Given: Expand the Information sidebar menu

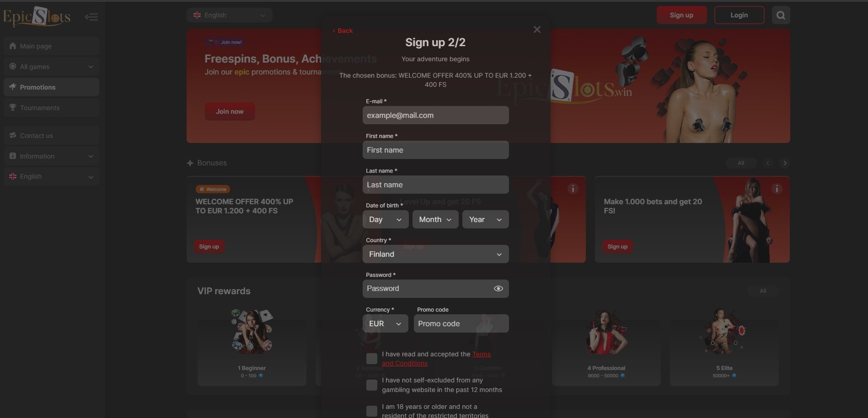Looking at the screenshot, I should coord(51,156).
